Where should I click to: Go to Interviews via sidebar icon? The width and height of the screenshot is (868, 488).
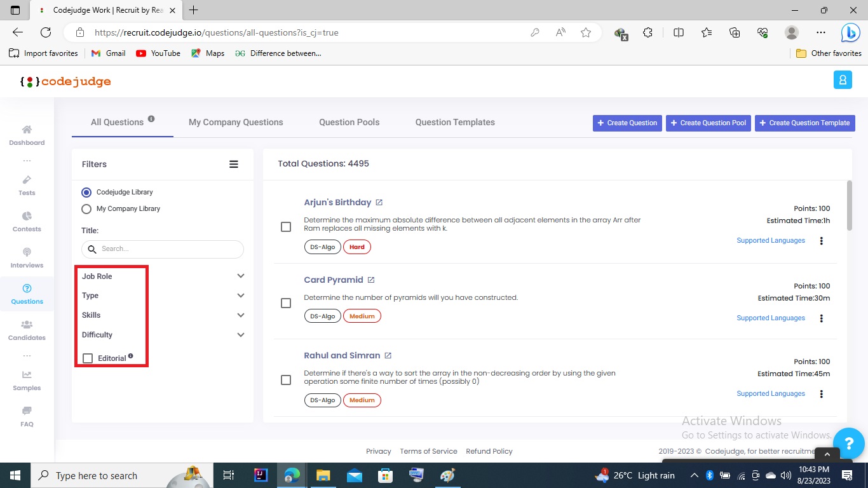tap(26, 257)
